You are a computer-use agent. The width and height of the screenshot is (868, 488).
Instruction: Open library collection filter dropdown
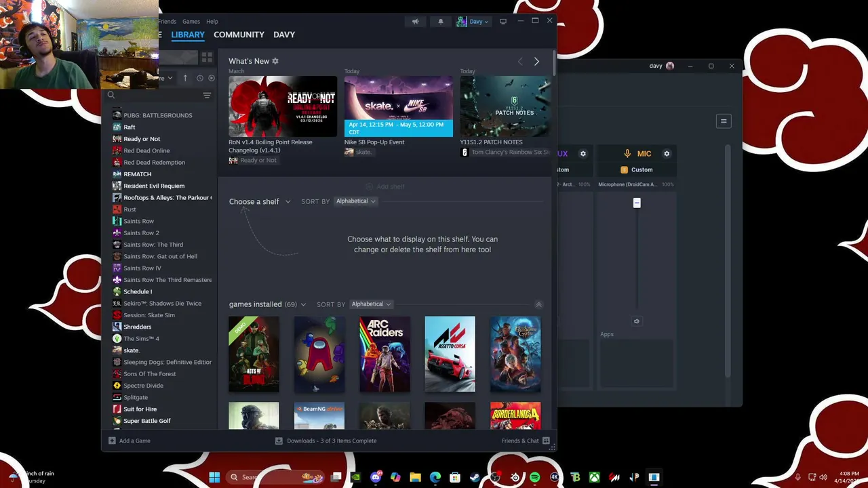click(167, 78)
